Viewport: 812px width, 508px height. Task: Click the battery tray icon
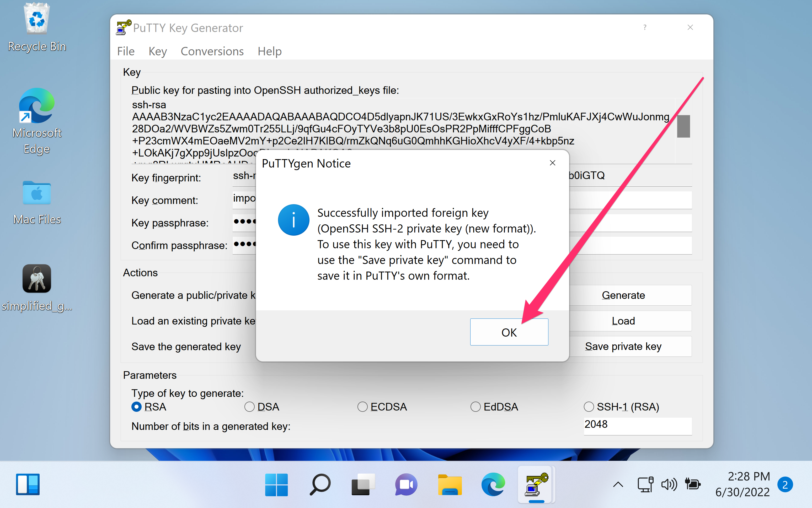click(x=692, y=484)
